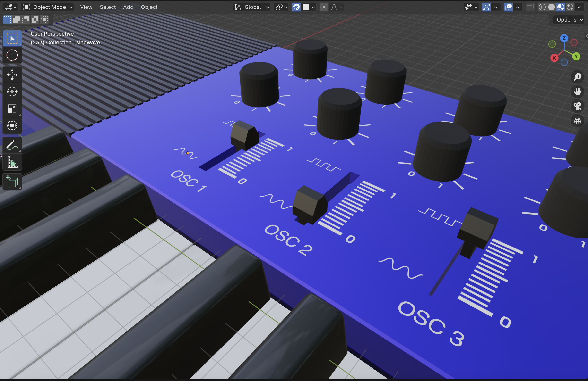588x381 pixels.
Task: Open Global transform orientation dropdown
Action: (251, 7)
